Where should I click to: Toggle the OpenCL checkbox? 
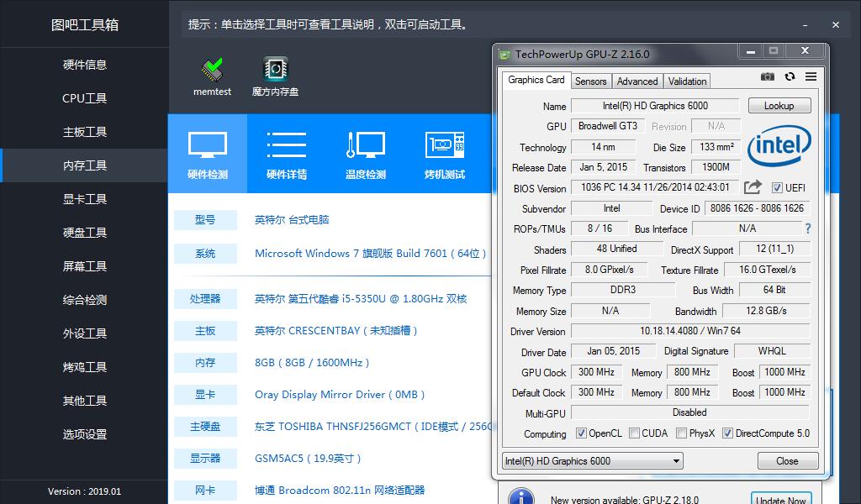(581, 433)
